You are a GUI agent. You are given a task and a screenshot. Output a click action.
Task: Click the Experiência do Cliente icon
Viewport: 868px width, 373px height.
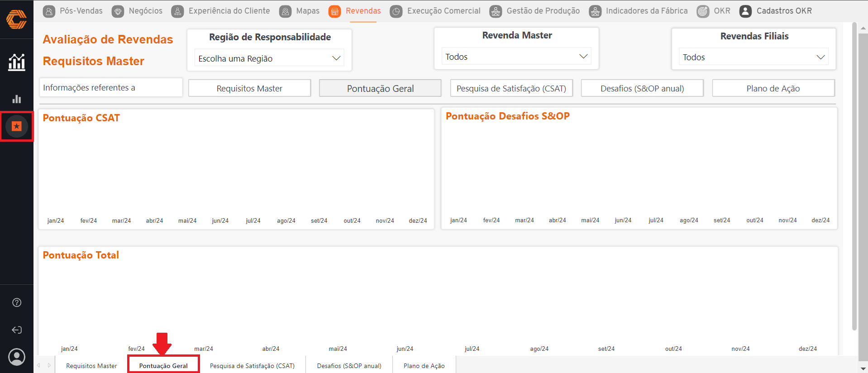[x=177, y=11]
